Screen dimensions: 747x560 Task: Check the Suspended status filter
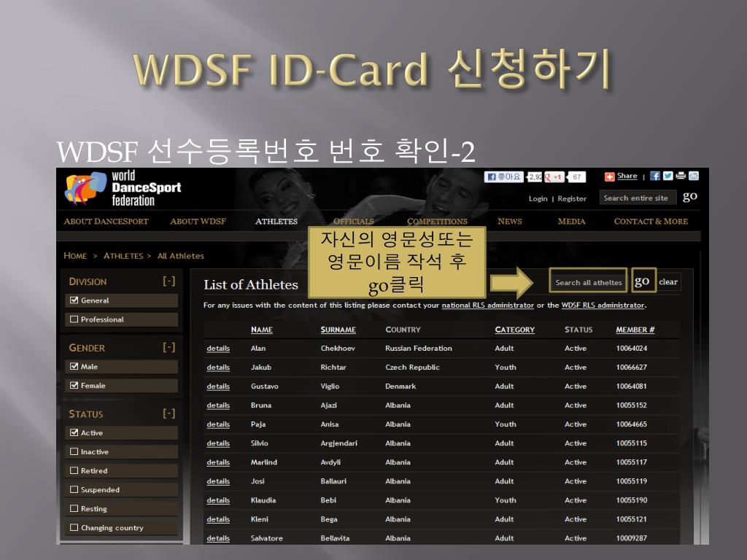[x=74, y=489]
